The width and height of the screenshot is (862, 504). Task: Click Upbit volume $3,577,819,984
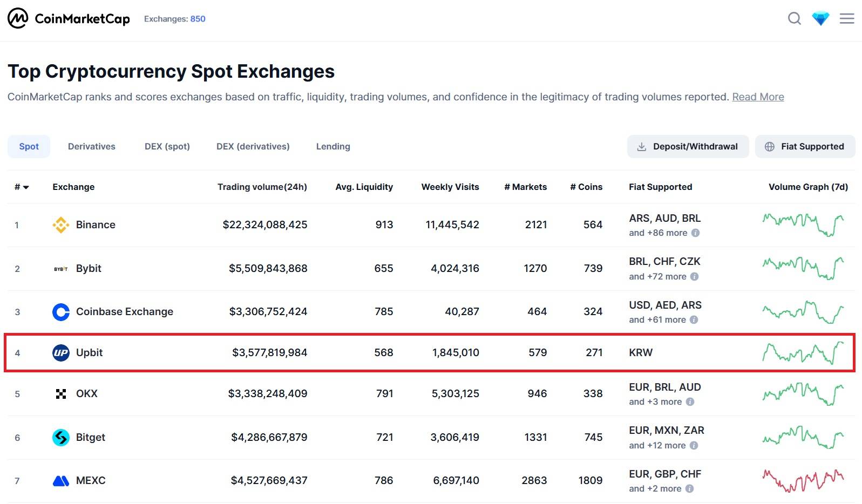click(x=270, y=353)
